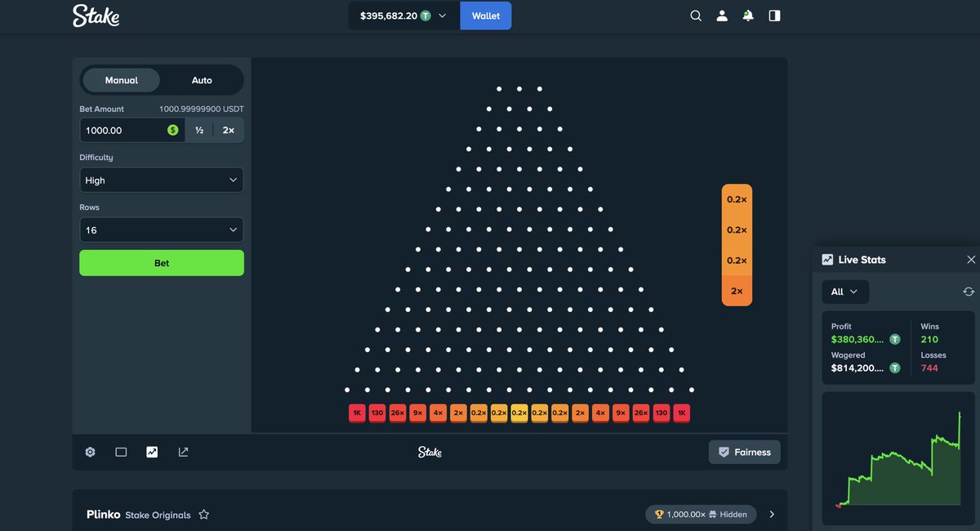Double the bet with 2× button
This screenshot has height=531, width=980.
pos(229,130)
